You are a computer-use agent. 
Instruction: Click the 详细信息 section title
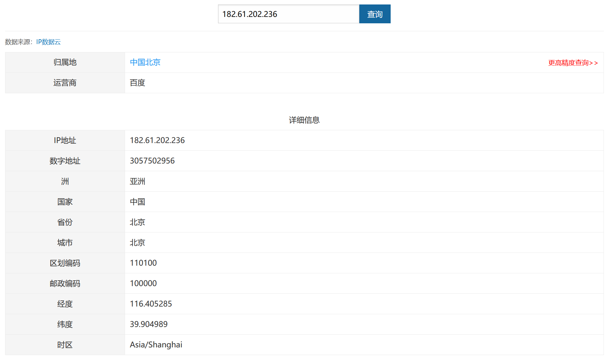coord(304,120)
